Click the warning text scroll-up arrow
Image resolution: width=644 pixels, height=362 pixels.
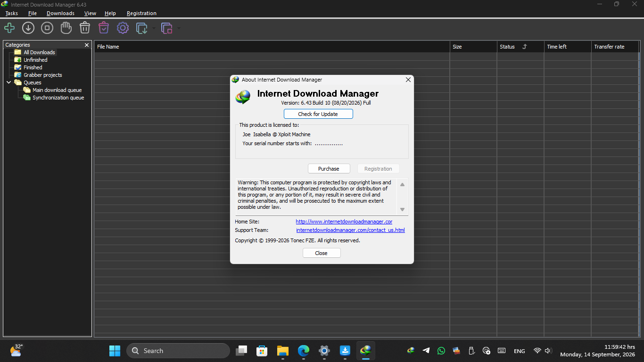[x=402, y=184]
